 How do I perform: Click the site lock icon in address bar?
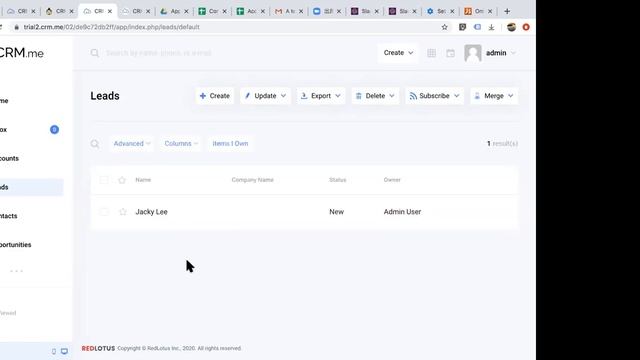(16, 27)
